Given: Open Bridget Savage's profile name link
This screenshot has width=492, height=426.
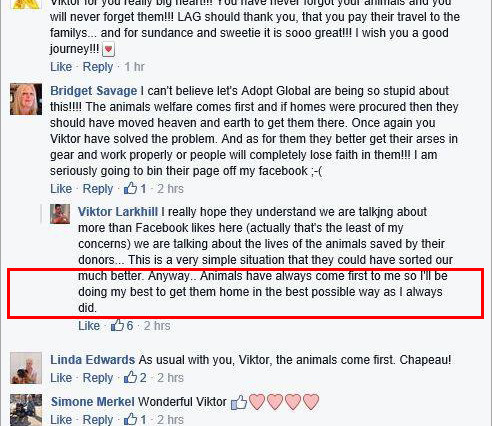Looking at the screenshot, I should (x=93, y=91).
